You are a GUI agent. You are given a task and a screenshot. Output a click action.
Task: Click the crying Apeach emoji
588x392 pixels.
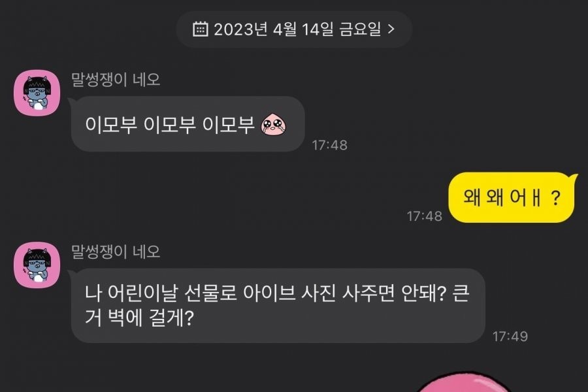tap(274, 124)
